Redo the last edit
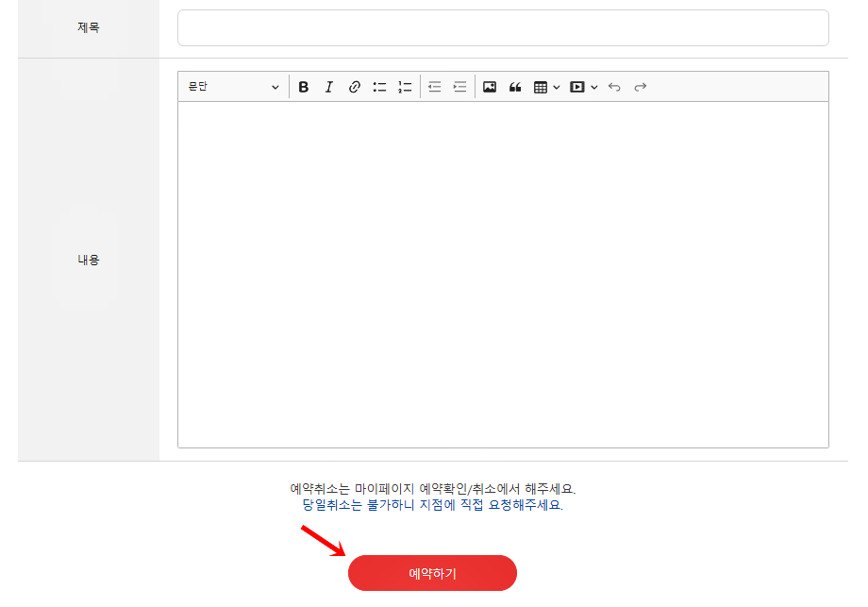This screenshot has height=607, width=868. (x=640, y=87)
